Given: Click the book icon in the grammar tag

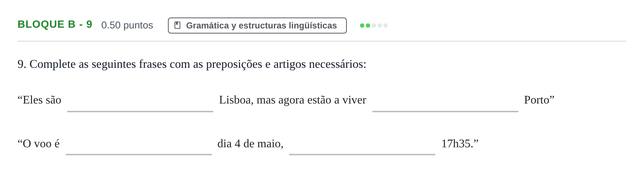Looking at the screenshot, I should click(x=177, y=25).
